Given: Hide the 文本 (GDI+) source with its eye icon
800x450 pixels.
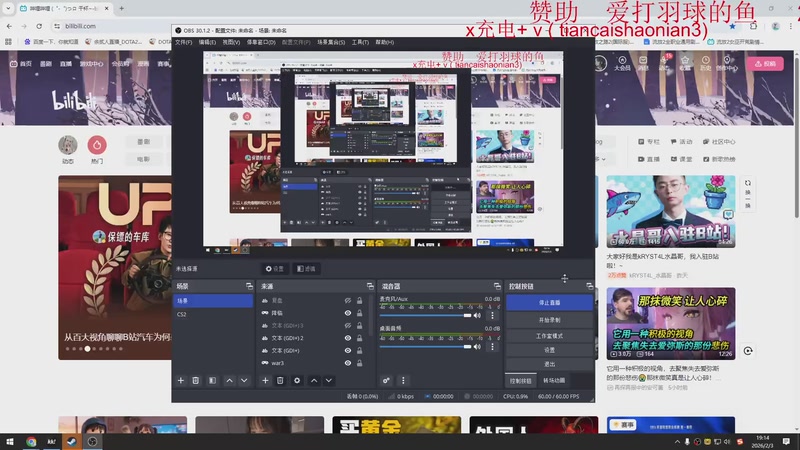Looking at the screenshot, I should (347, 351).
